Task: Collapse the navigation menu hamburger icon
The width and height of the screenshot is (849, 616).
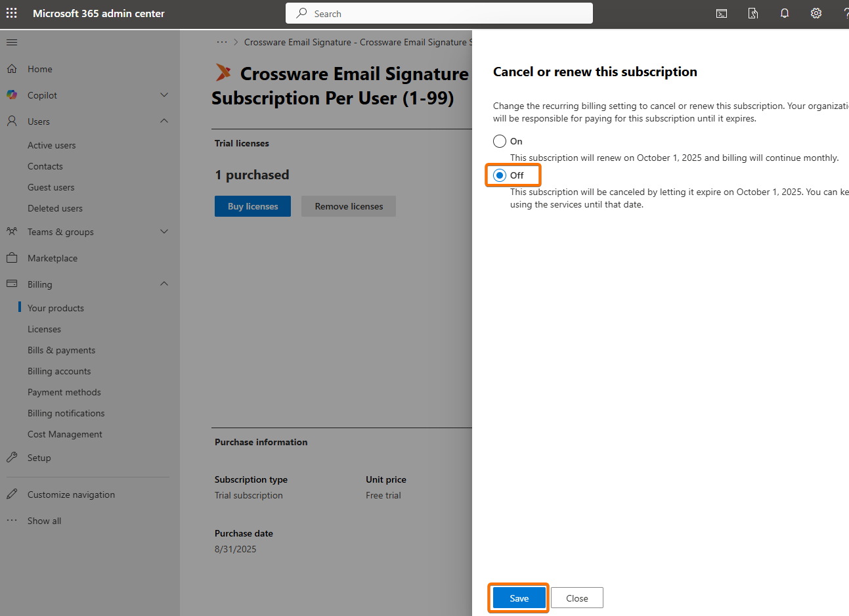Action: [x=12, y=43]
